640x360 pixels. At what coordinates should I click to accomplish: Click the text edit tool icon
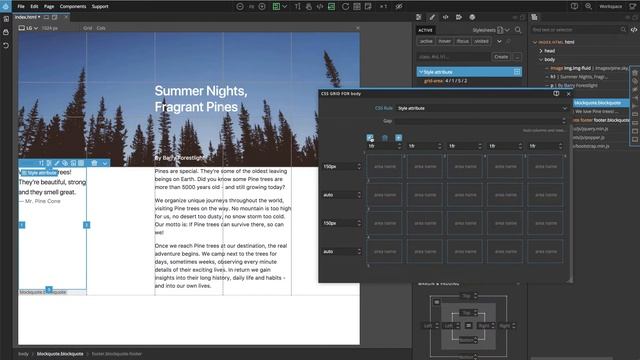point(298,7)
